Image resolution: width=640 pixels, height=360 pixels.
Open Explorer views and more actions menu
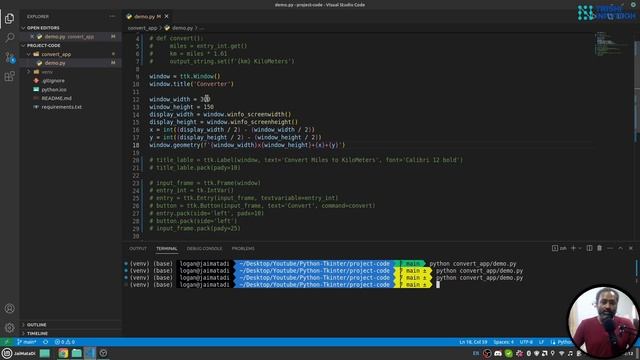click(112, 17)
